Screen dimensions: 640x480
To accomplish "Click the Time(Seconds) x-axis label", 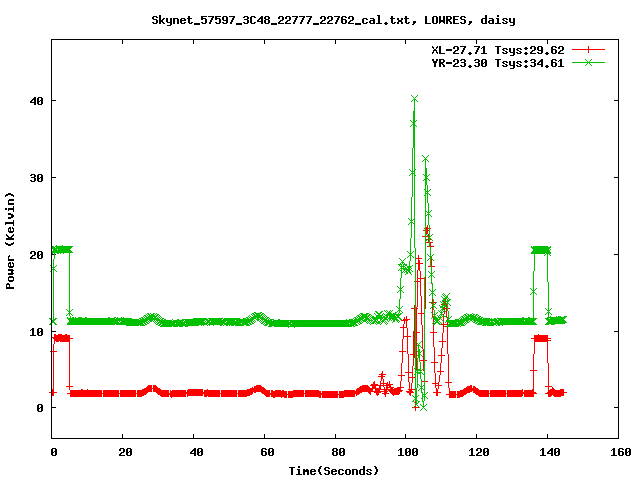I will coord(333,471).
